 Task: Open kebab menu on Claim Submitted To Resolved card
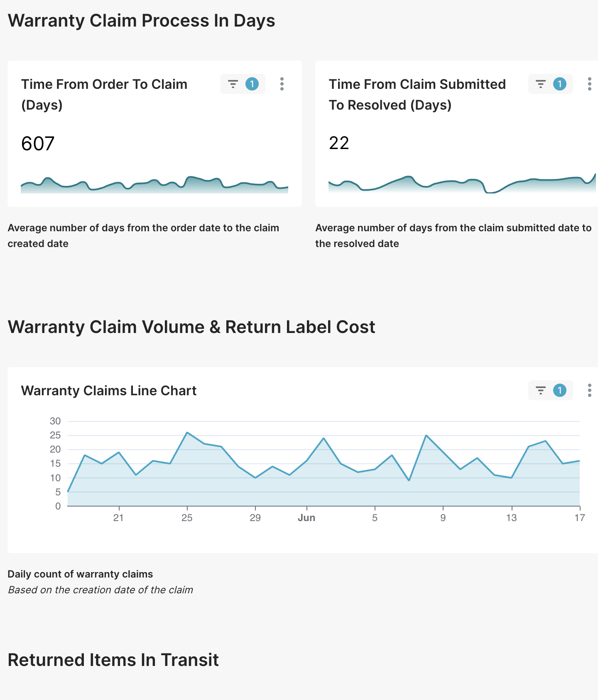coord(590,84)
